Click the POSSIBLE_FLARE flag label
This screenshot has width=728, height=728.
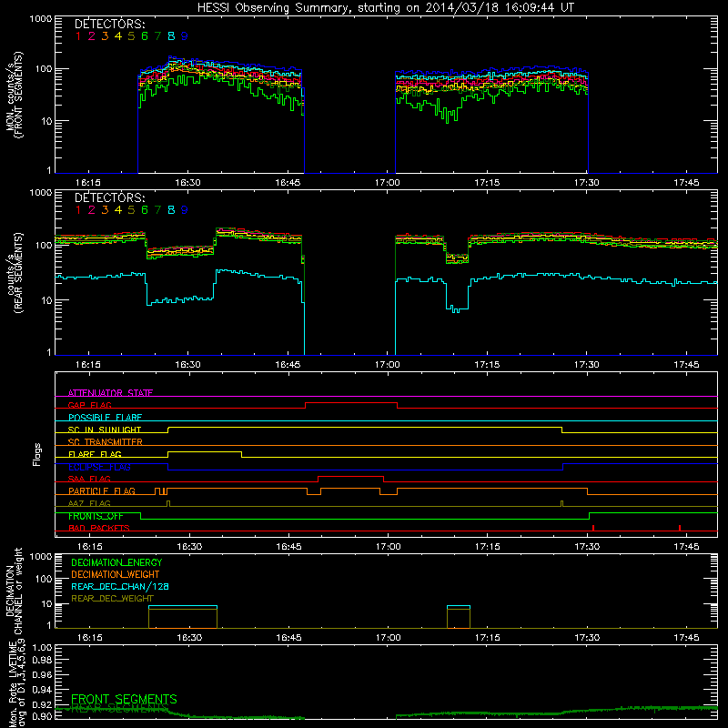click(105, 418)
